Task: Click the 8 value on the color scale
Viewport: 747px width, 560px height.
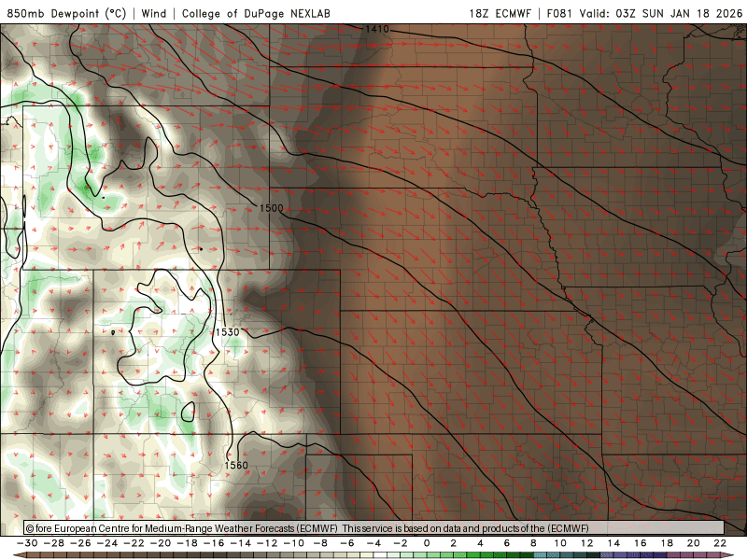Action: [x=533, y=543]
